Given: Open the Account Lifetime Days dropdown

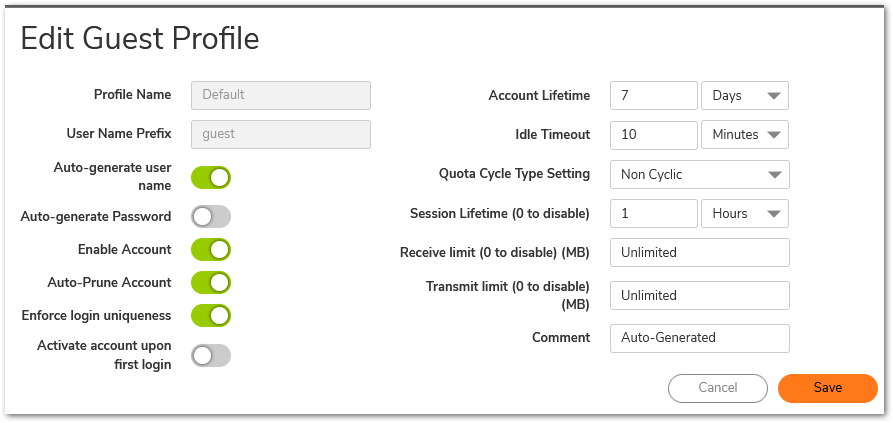Looking at the screenshot, I should [x=745, y=96].
